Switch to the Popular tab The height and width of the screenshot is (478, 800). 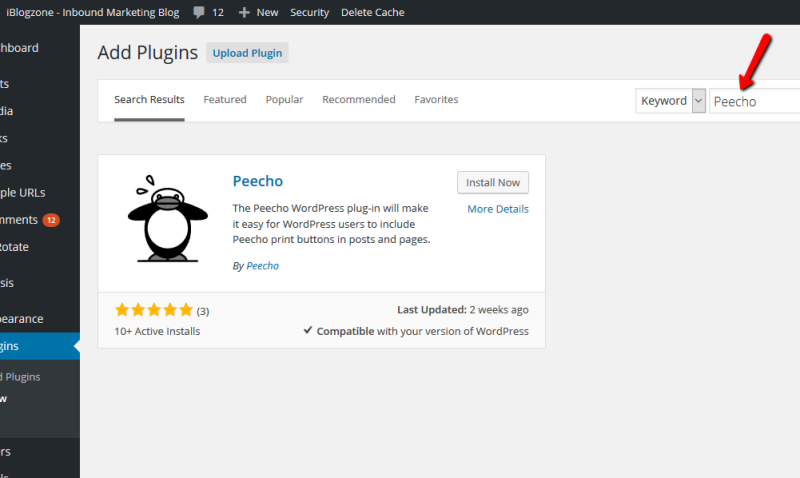click(x=284, y=99)
